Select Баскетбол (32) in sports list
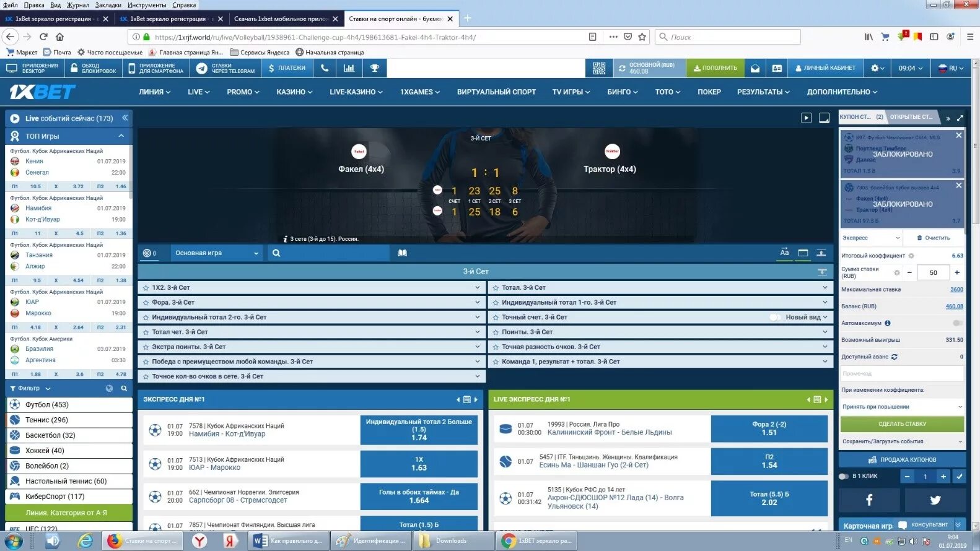 69,435
